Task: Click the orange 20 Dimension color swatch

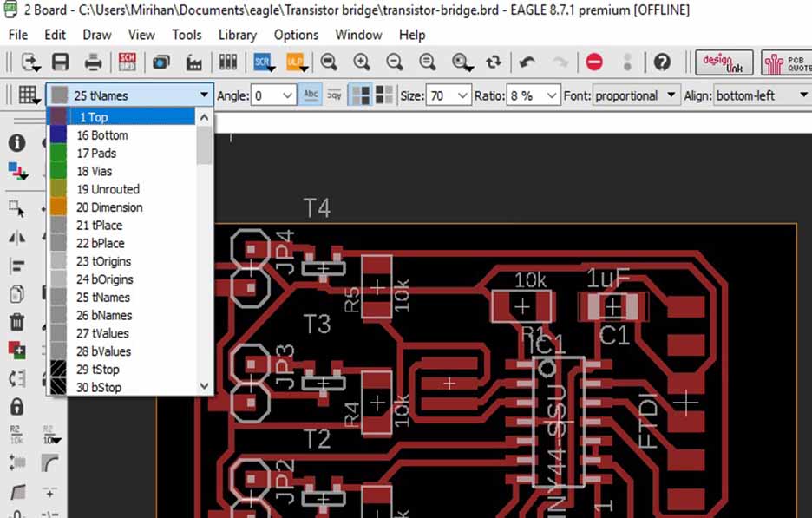Action: click(x=58, y=207)
